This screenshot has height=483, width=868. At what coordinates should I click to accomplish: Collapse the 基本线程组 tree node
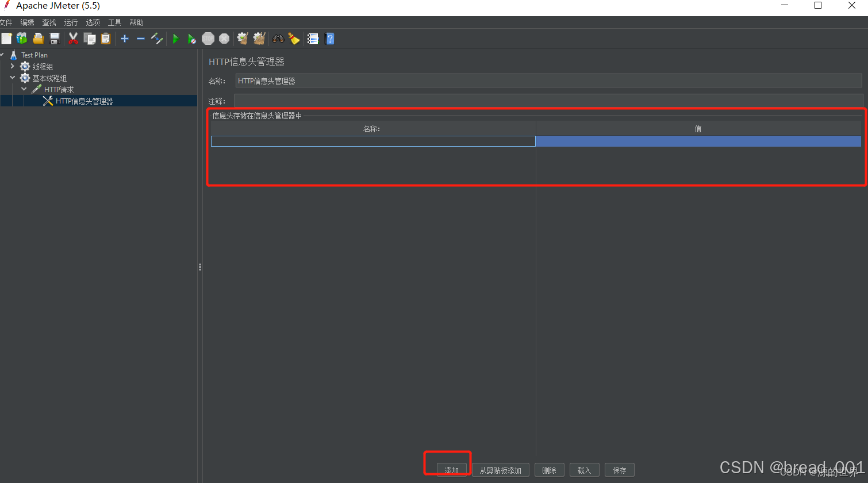[x=12, y=78]
